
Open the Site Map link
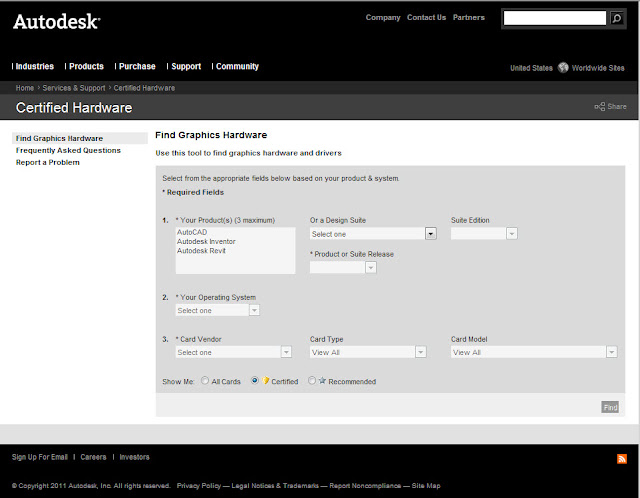426,485
